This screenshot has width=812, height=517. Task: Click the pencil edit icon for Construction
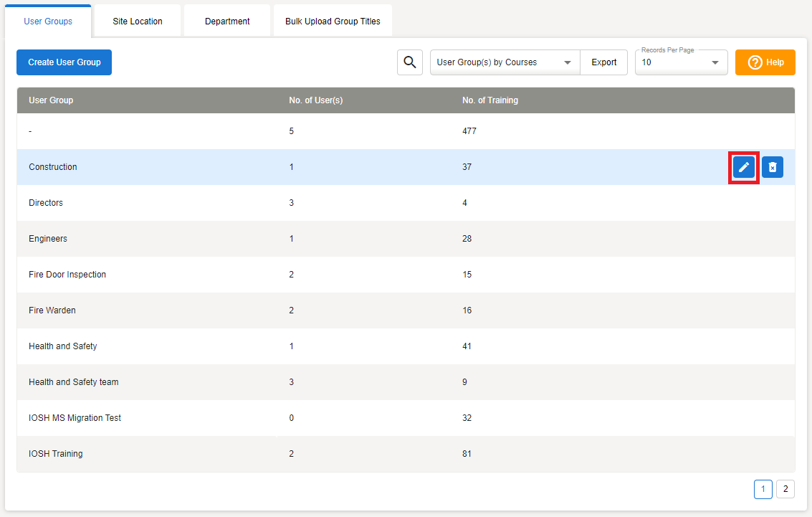(744, 167)
